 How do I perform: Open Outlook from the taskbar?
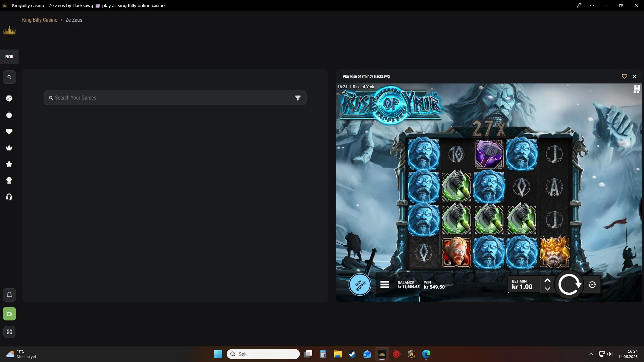point(367,354)
